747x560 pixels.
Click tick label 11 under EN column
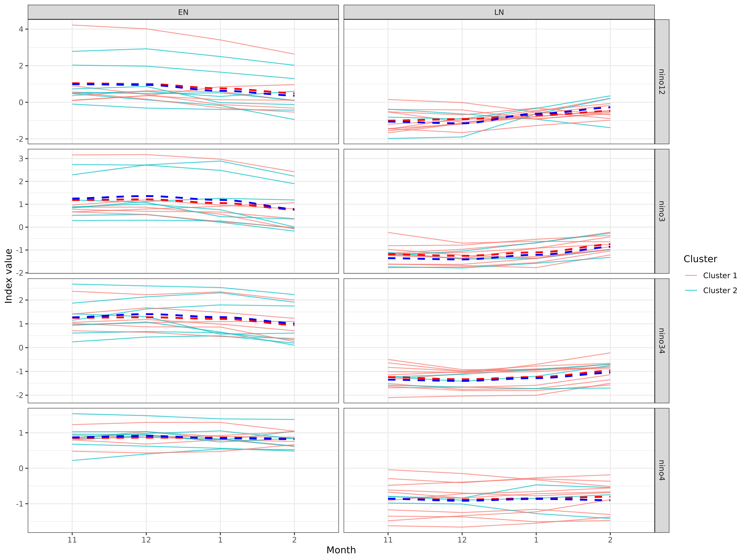tap(72, 540)
